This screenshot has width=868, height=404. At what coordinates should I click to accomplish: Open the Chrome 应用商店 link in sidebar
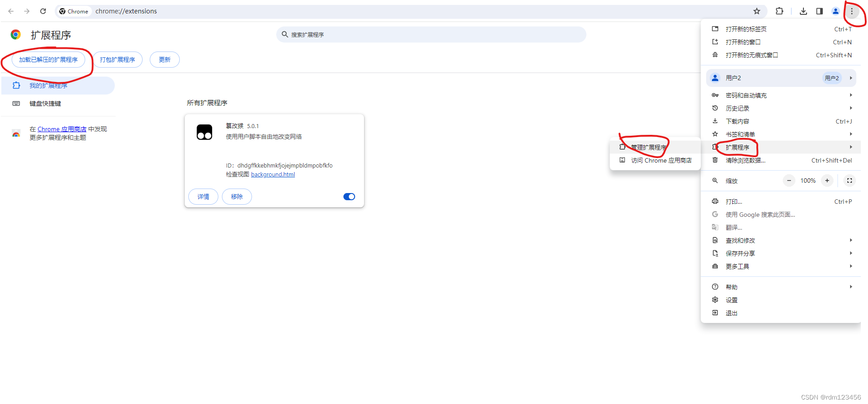[62, 129]
